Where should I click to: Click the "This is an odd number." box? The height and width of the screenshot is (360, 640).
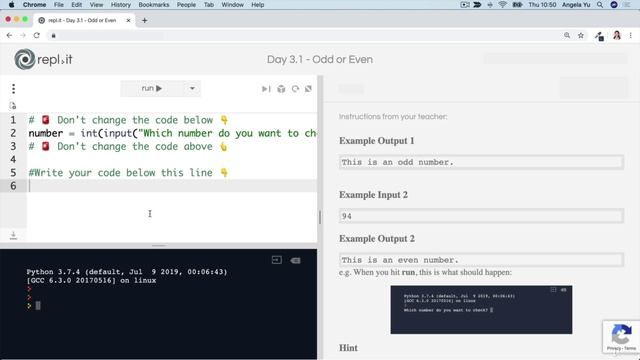(481, 162)
